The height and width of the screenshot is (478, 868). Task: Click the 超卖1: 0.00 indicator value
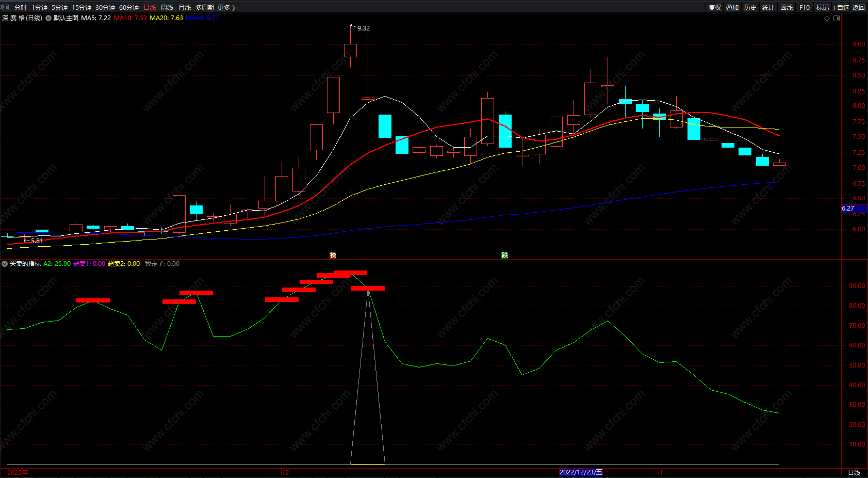coord(89,264)
